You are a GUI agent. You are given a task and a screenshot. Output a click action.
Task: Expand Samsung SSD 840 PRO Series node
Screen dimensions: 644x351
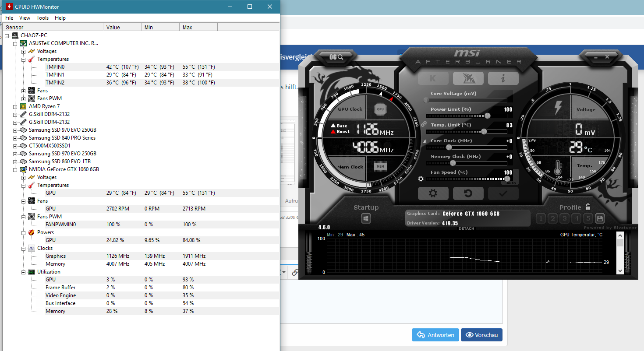click(x=15, y=138)
